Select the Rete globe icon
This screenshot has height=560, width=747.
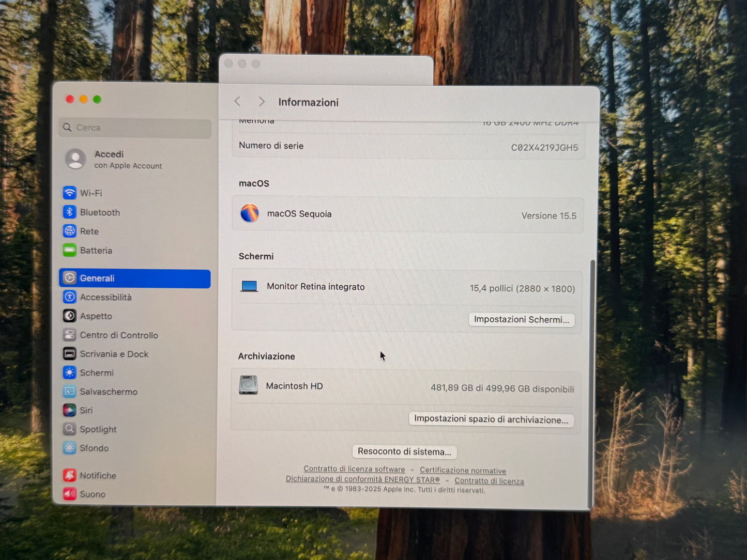click(70, 231)
